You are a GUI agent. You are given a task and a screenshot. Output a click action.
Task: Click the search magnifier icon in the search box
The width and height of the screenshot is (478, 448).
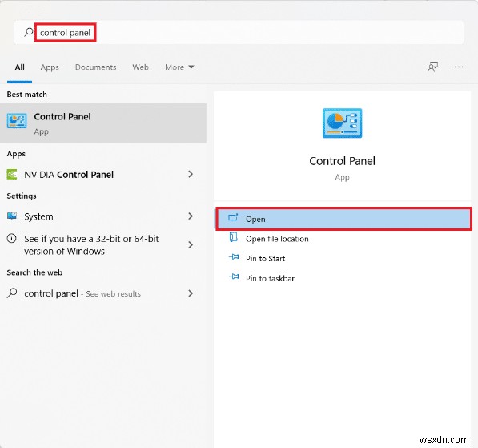29,32
